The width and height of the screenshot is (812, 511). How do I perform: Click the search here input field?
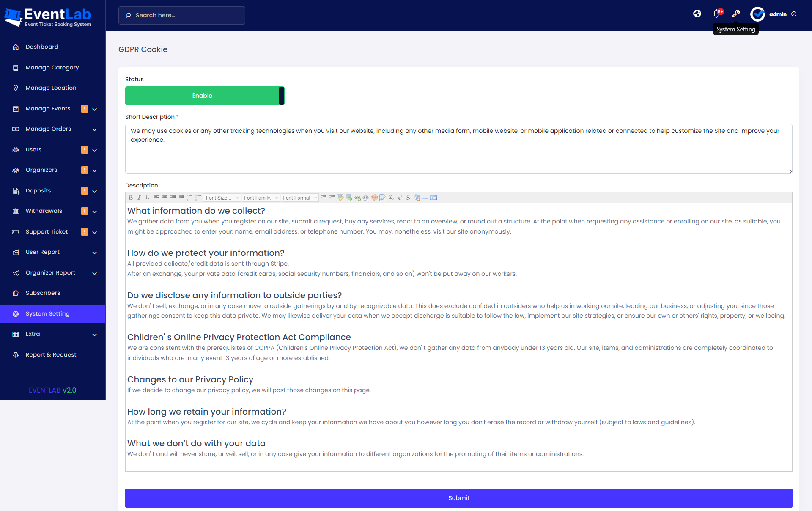click(x=182, y=15)
